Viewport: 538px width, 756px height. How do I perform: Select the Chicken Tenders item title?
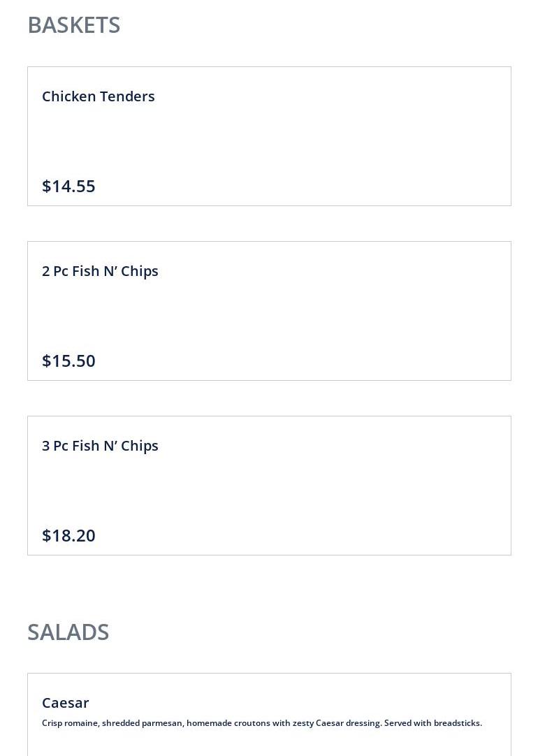point(99,96)
